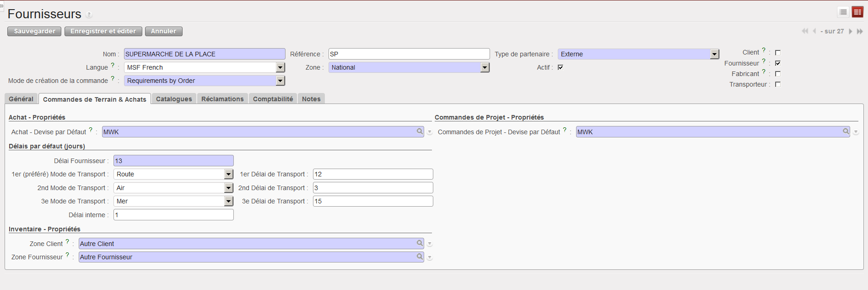Search Zone Client magnifier icon

pyautogui.click(x=420, y=243)
